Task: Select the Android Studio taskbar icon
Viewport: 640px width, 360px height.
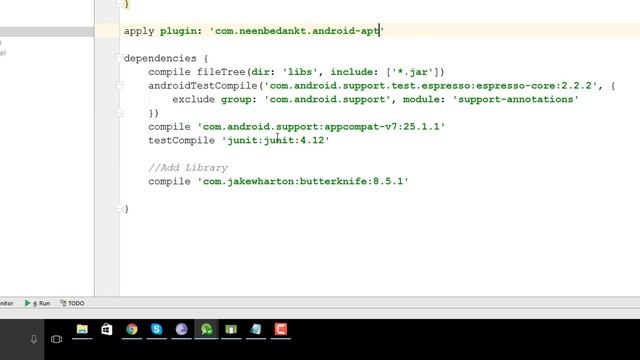Action: 207,329
